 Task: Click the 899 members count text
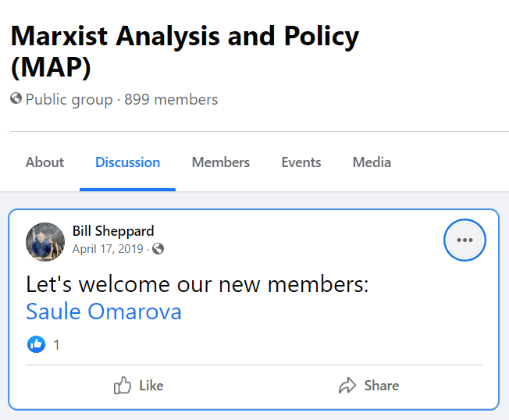171,99
